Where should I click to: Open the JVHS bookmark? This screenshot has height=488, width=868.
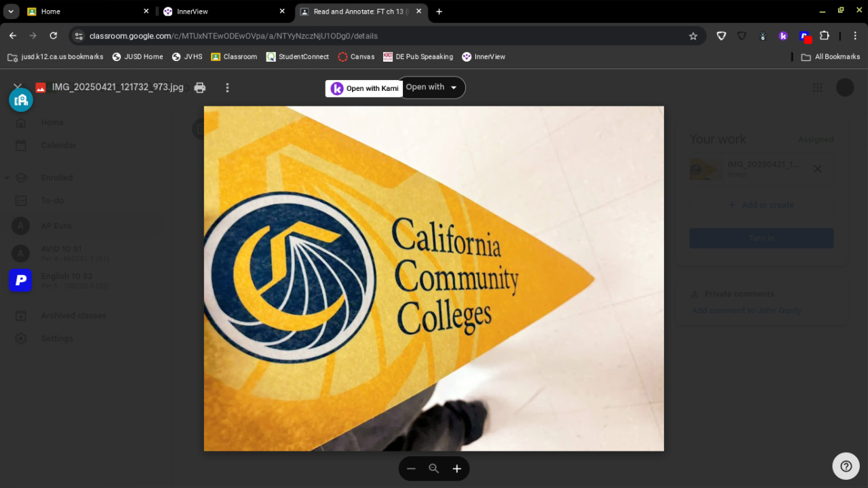click(187, 57)
